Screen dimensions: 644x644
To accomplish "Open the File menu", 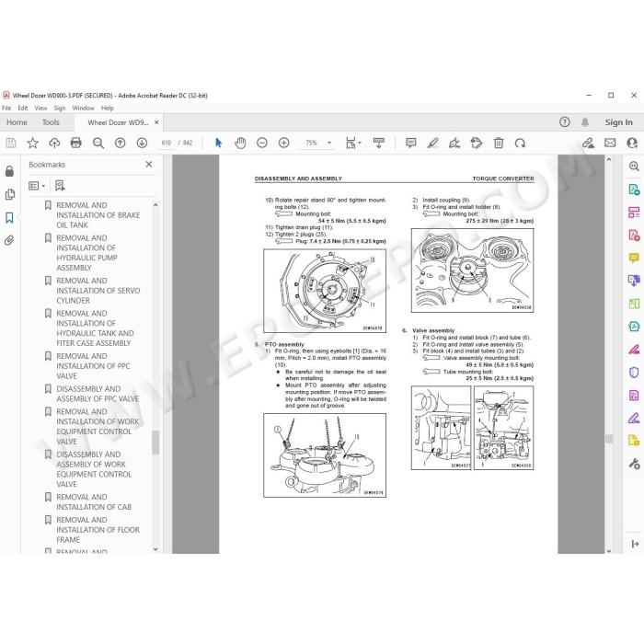I will click(6, 108).
